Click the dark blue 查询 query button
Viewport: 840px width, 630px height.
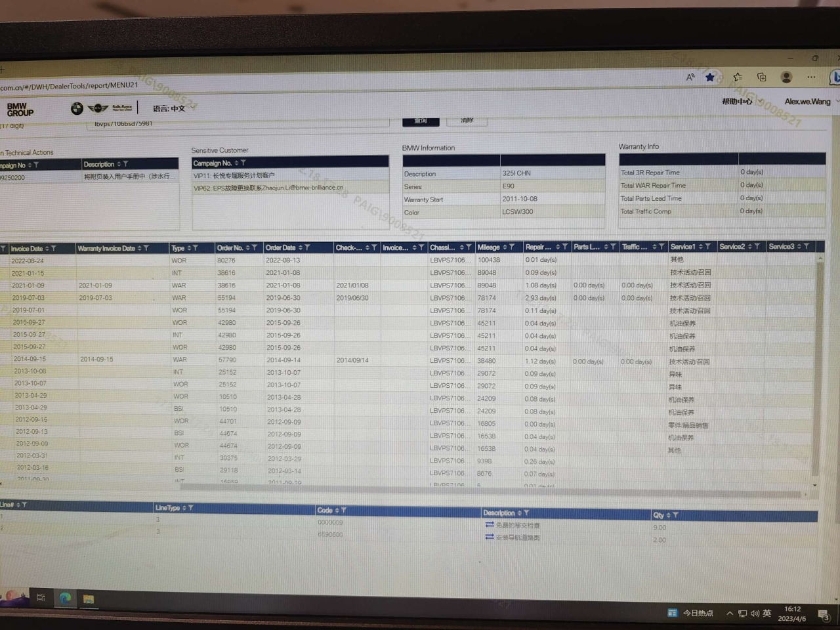[x=421, y=121]
